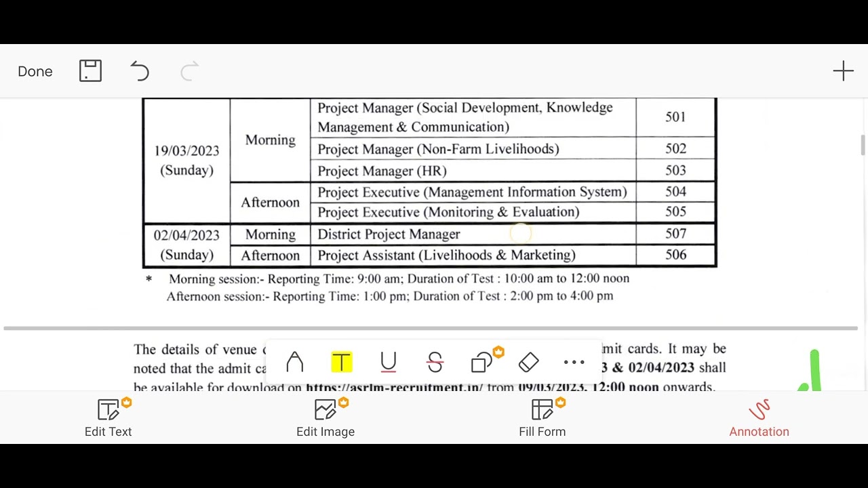Screen dimensions: 868x488
Task: Click the vertical scrollbar thumb on right edge
Action: coord(863,145)
